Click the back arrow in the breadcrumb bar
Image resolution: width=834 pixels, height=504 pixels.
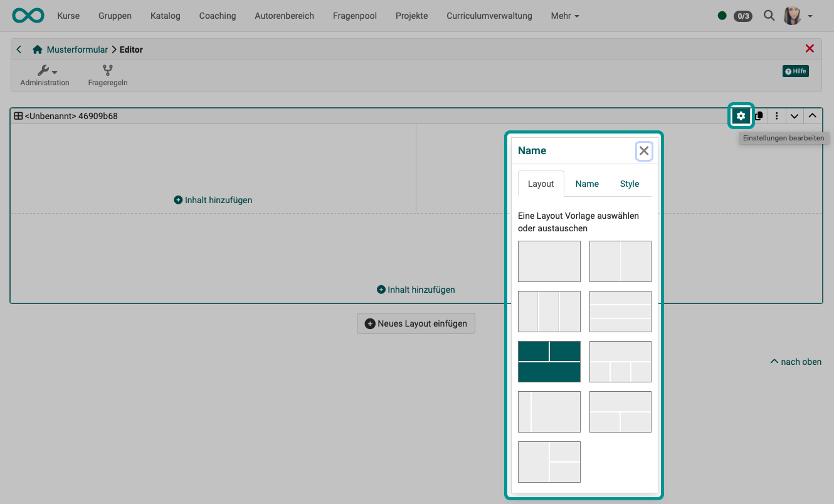18,49
